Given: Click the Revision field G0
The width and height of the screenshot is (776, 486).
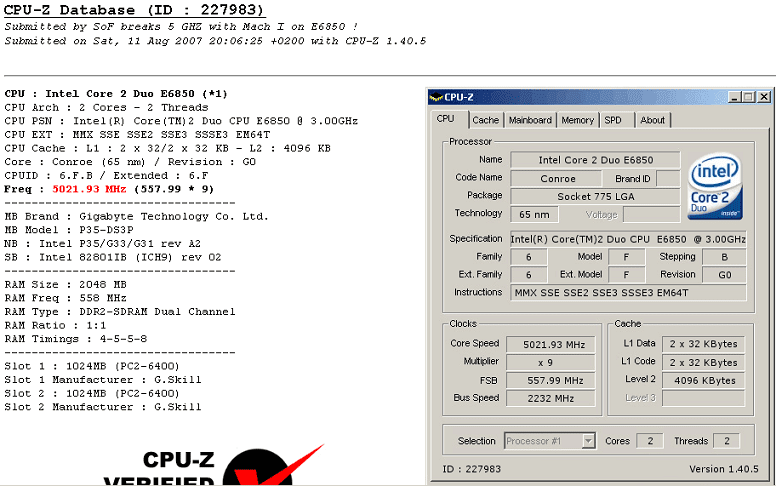Looking at the screenshot, I should click(x=725, y=275).
